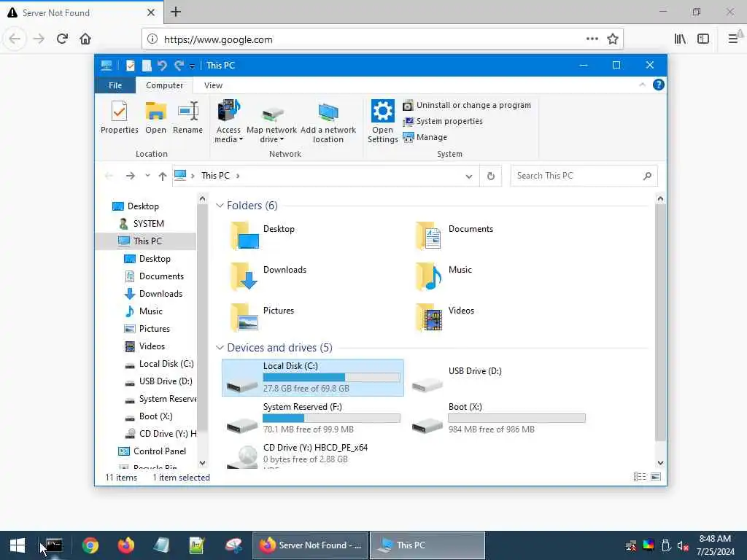
Task: Select the Pictures folder in main pane
Action: coord(262,317)
